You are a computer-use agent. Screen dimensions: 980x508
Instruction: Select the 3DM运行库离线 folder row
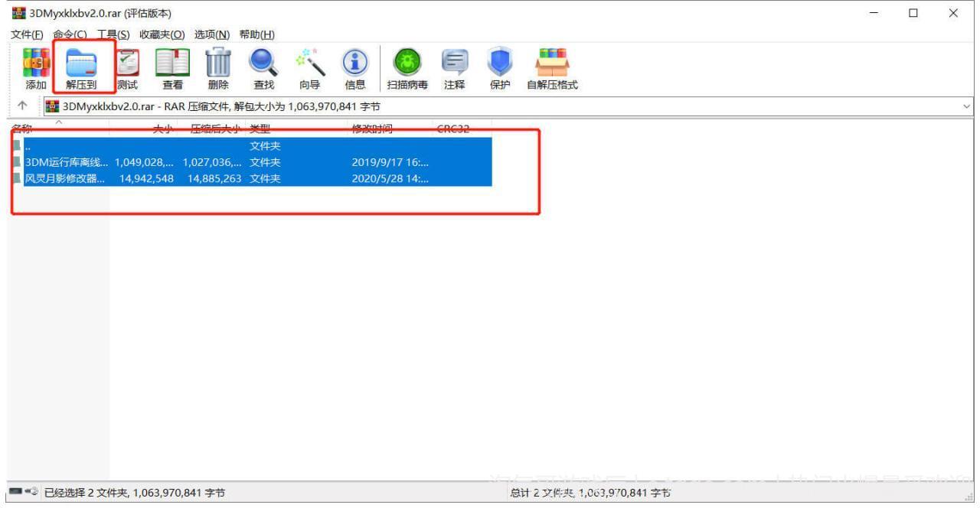tap(251, 162)
